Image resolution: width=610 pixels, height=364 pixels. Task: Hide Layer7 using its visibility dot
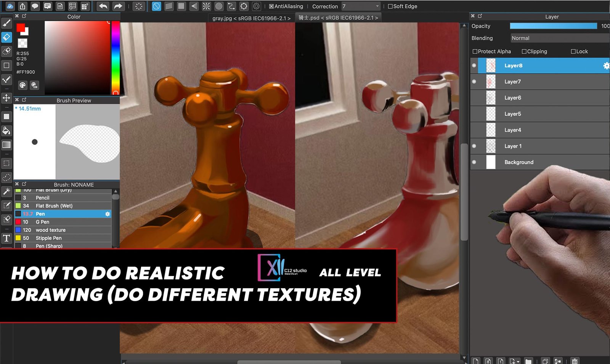click(x=474, y=82)
